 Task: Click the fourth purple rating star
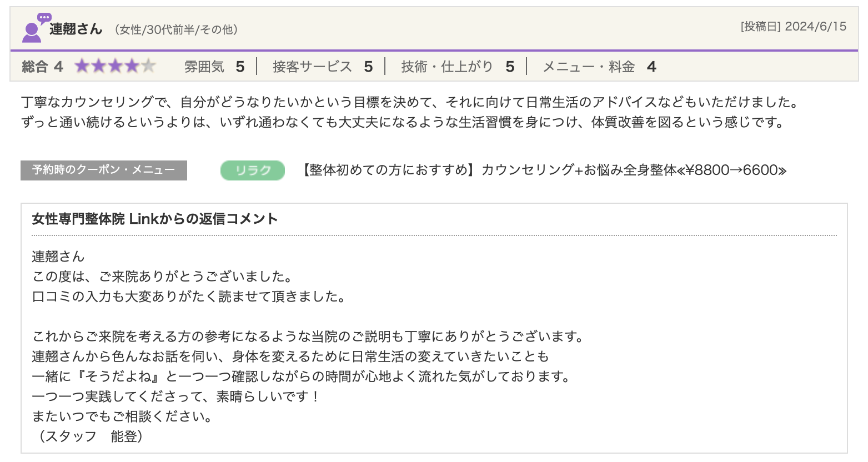(x=132, y=67)
